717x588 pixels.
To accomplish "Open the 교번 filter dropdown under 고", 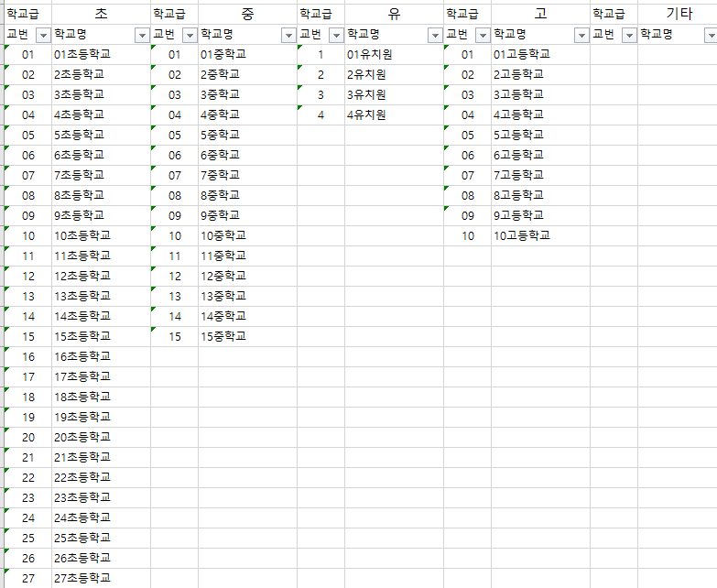I will click(x=483, y=35).
